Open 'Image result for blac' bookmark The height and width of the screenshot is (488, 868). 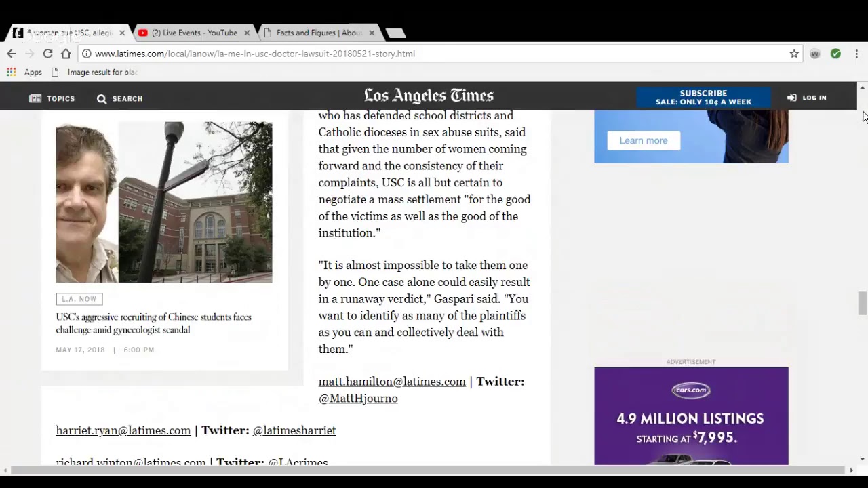(94, 72)
